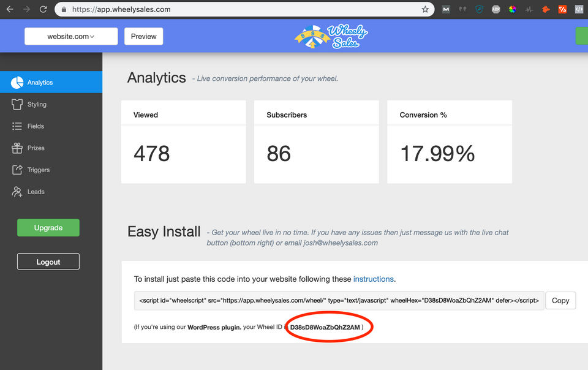
Task: Bookmark the page with the star icon
Action: click(425, 9)
